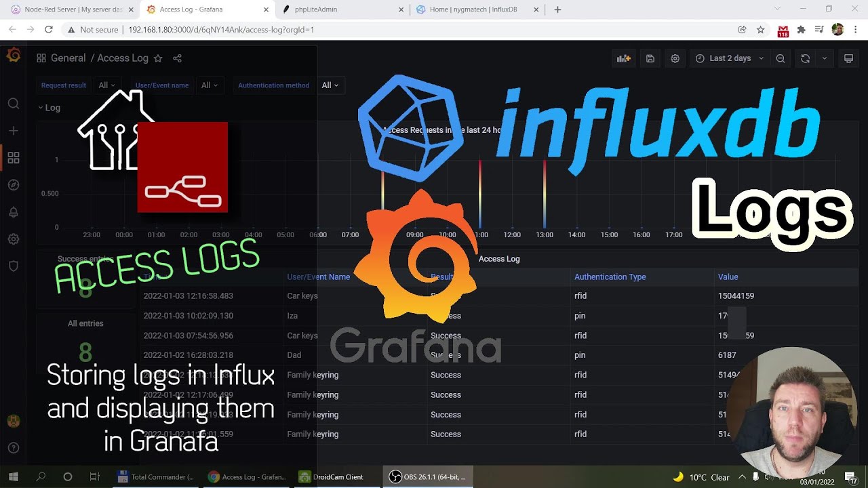Star the Access Log dashboard
The height and width of the screenshot is (488, 868).
(x=158, y=58)
